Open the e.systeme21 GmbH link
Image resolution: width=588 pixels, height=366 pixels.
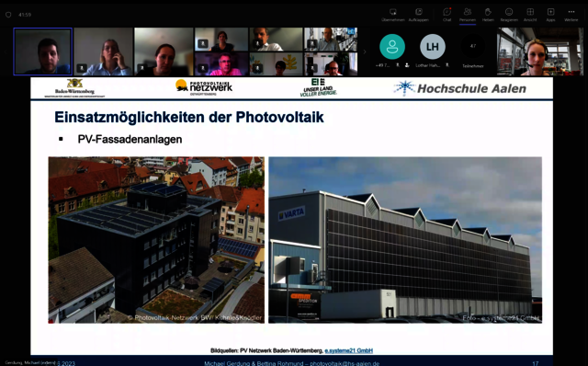coord(348,350)
